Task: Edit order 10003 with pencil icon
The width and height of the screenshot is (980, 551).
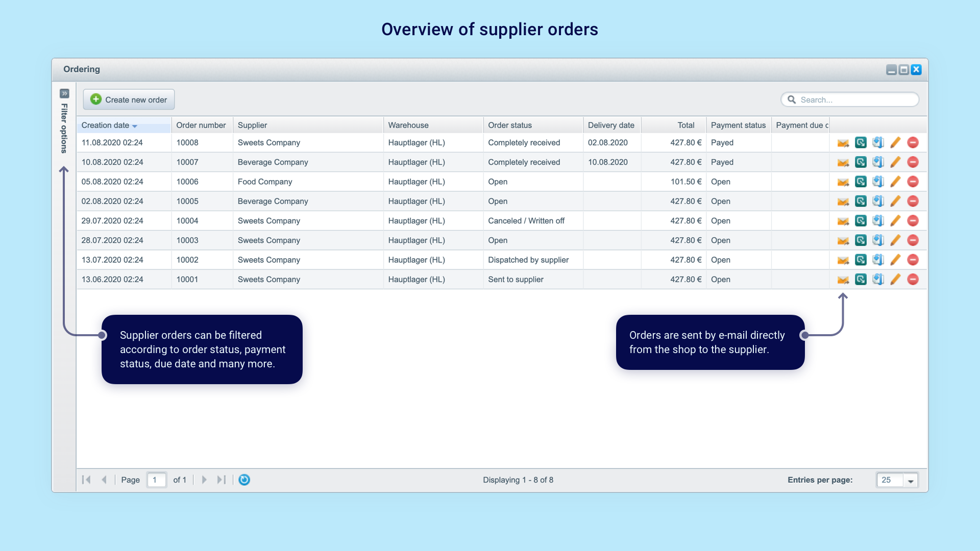Action: pos(895,240)
